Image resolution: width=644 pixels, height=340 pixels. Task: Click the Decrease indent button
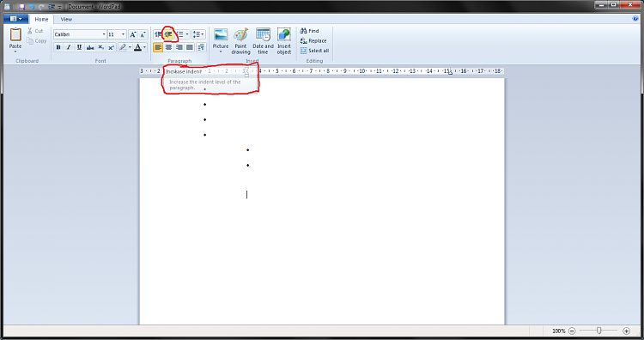[158, 34]
